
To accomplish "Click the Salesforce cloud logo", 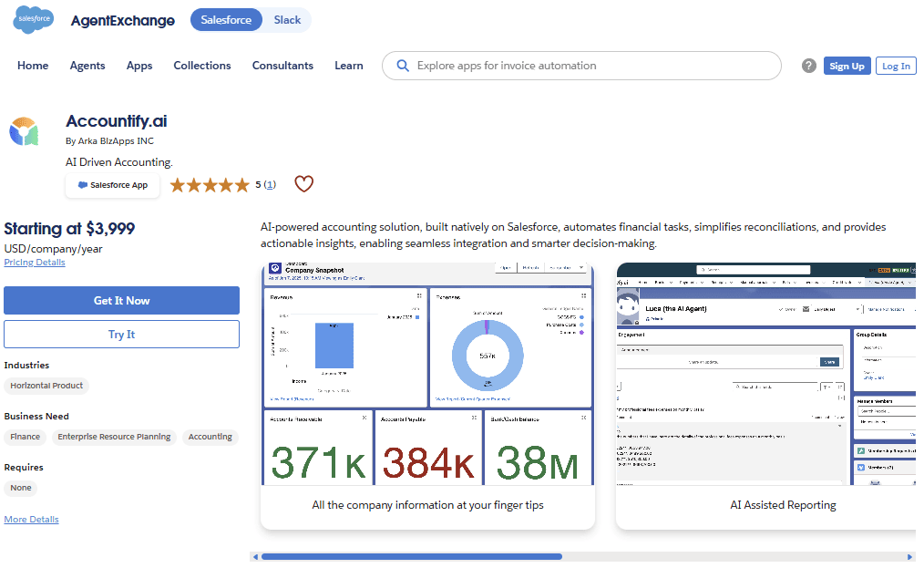I will 33,19.
